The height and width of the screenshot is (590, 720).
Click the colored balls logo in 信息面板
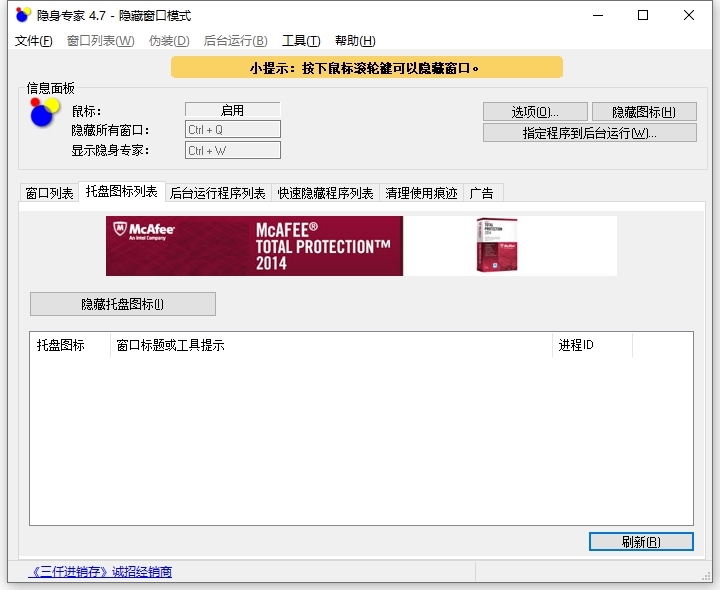coord(45,112)
